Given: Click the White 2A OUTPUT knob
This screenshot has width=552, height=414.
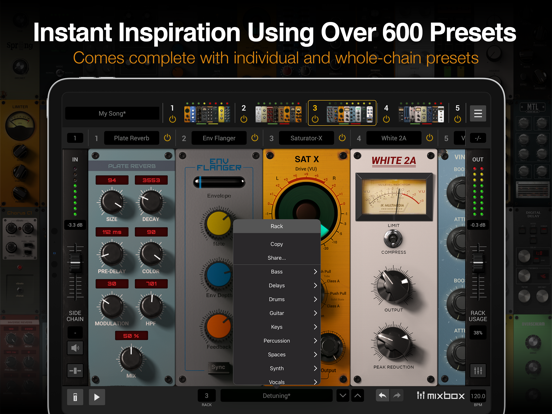Looking at the screenshot, I should tap(393, 287).
